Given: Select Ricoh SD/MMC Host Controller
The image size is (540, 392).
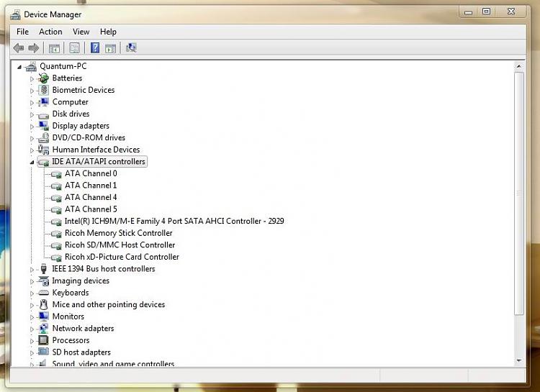Looking at the screenshot, I should pyautogui.click(x=120, y=245).
